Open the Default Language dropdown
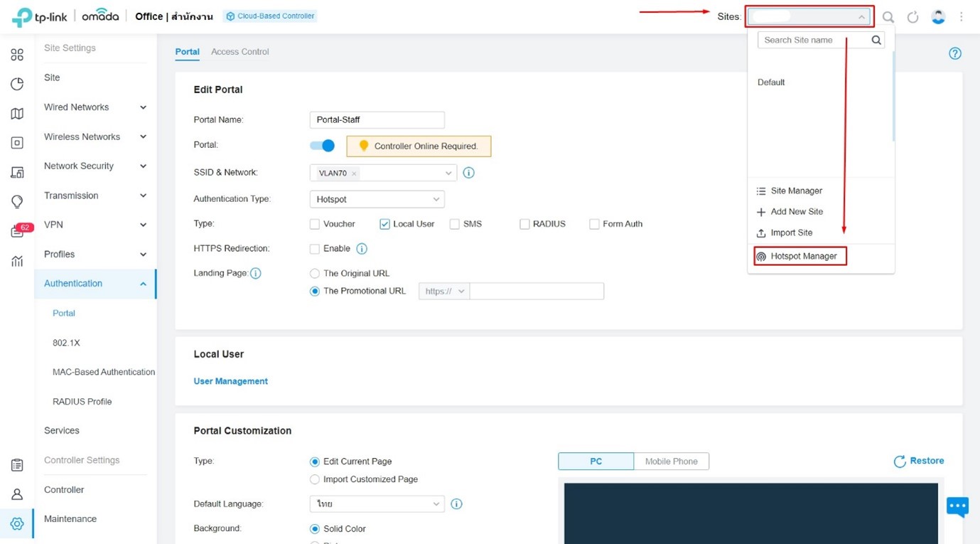980x544 pixels. (377, 503)
